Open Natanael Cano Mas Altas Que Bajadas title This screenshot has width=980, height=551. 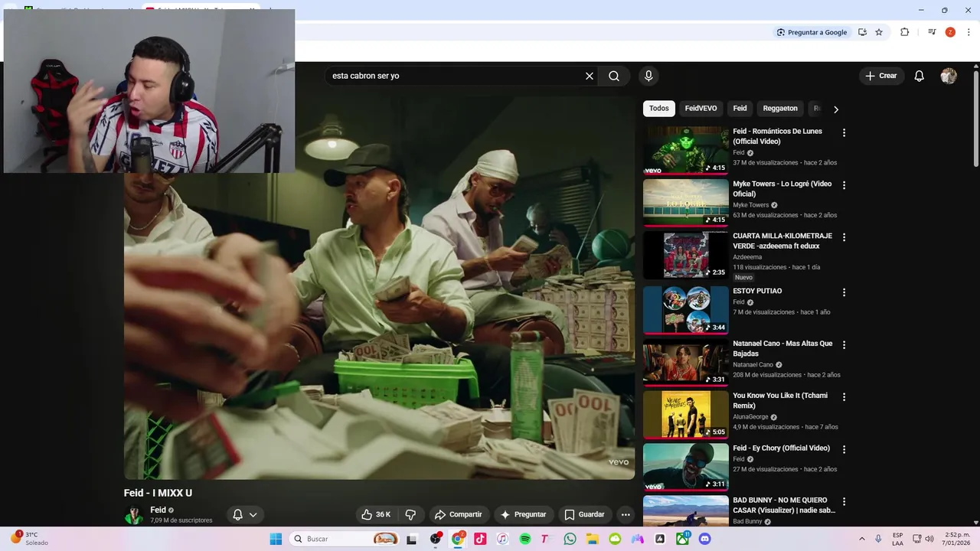tap(782, 348)
